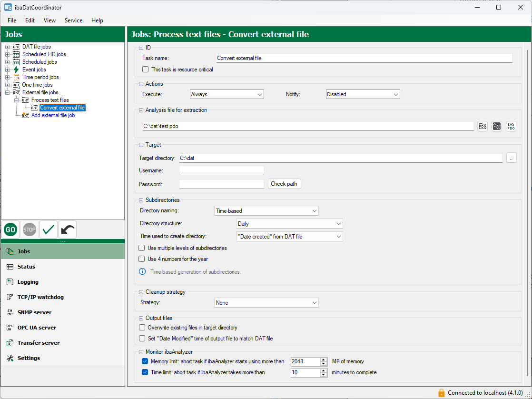Screen dimensions: 532x399
Task: Switch to the Jobs panel tab
Action: [63, 251]
